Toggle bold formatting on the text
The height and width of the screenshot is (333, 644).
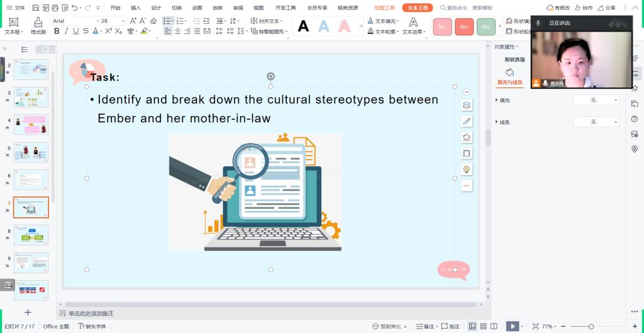coord(57,31)
